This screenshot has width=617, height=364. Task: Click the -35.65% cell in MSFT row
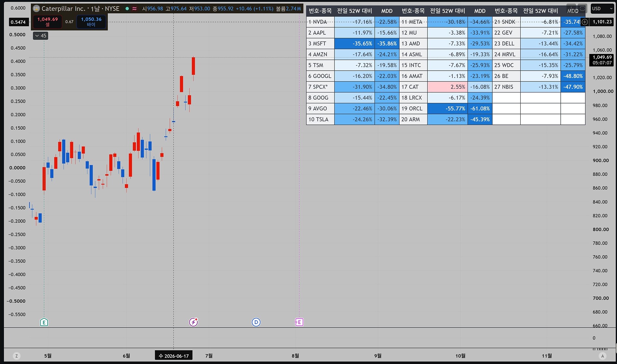[354, 44]
